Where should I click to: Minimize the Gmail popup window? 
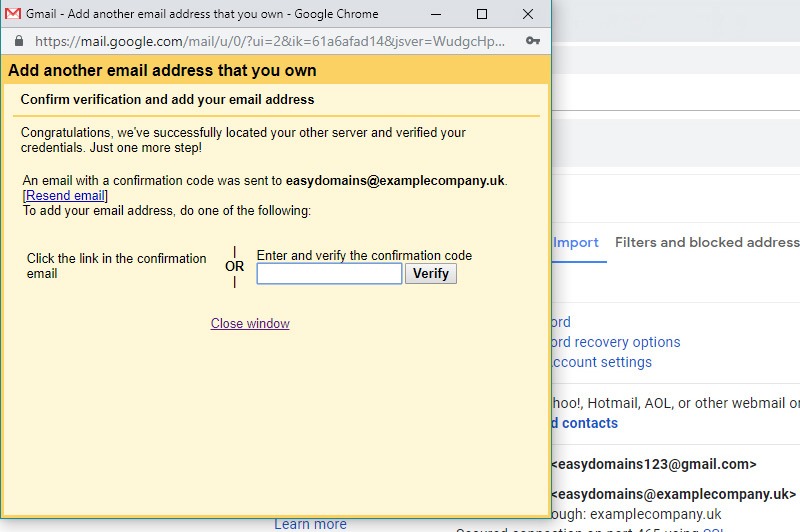(436, 14)
